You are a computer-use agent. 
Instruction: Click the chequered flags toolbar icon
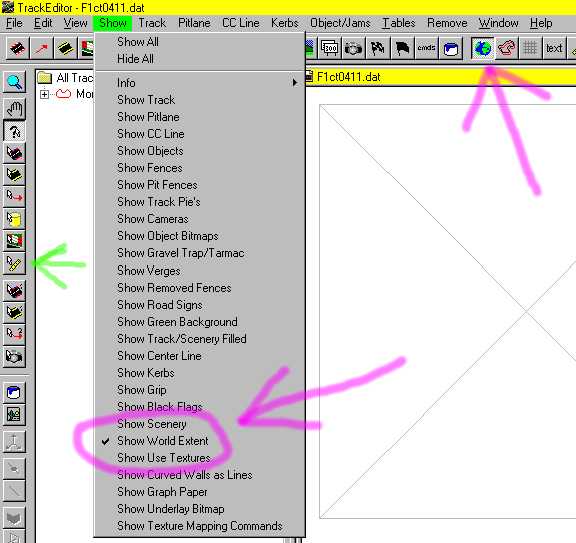[378, 48]
